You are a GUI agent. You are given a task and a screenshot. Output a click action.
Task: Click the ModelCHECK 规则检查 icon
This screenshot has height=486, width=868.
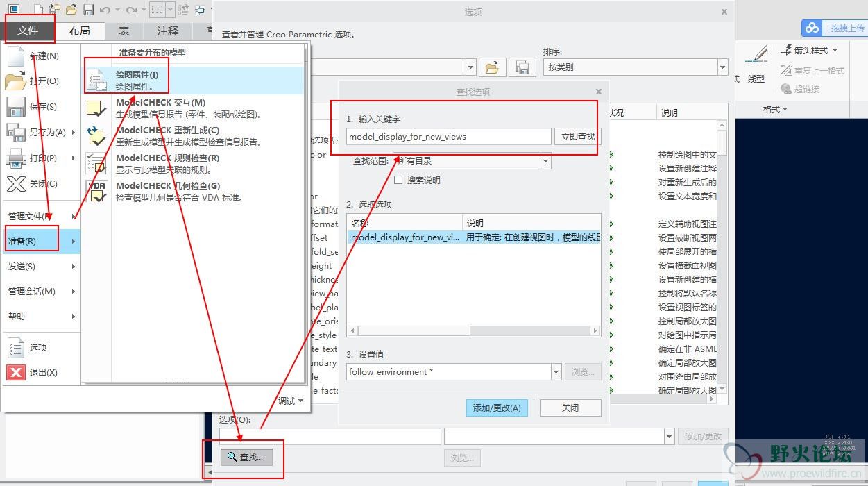pos(96,164)
